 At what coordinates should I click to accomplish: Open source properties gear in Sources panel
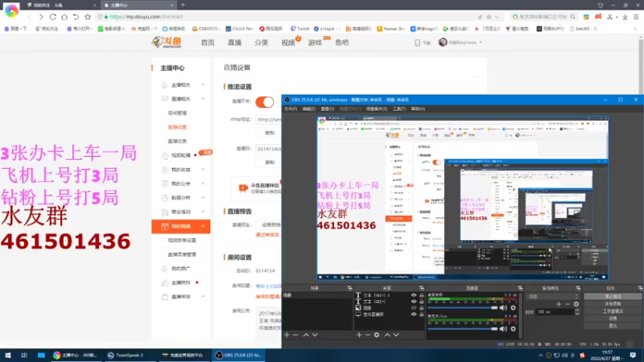[377, 335]
